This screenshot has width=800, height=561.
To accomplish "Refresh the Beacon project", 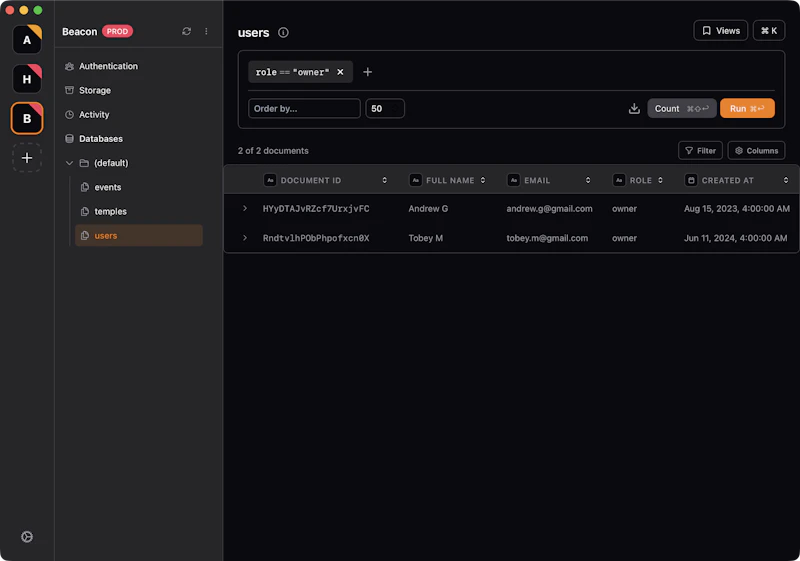I will [x=187, y=31].
